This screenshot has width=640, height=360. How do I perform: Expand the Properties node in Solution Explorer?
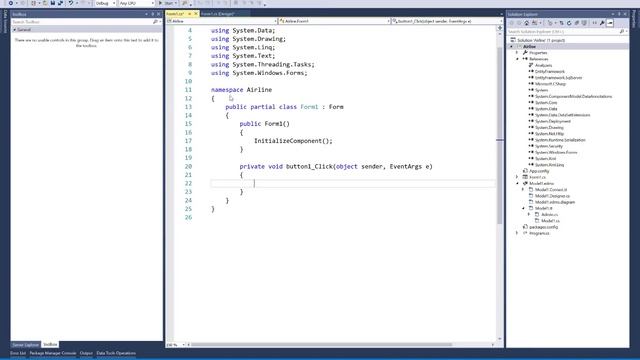click(x=517, y=53)
